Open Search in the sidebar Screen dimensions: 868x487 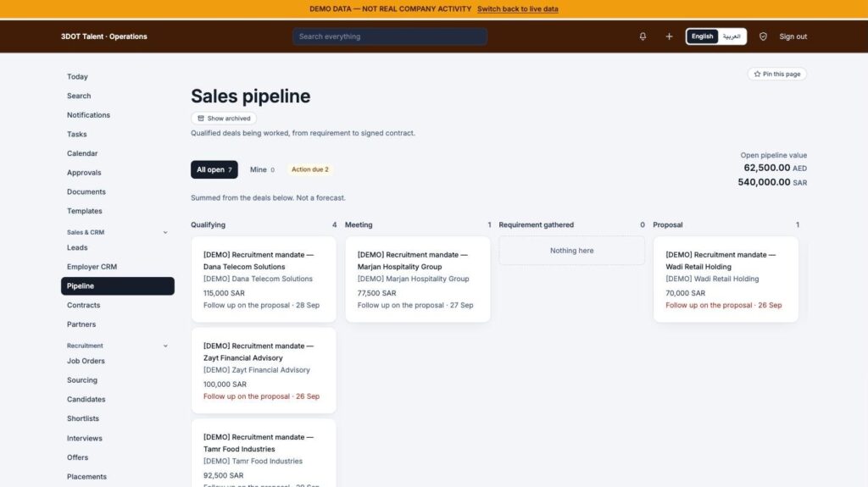click(117, 96)
